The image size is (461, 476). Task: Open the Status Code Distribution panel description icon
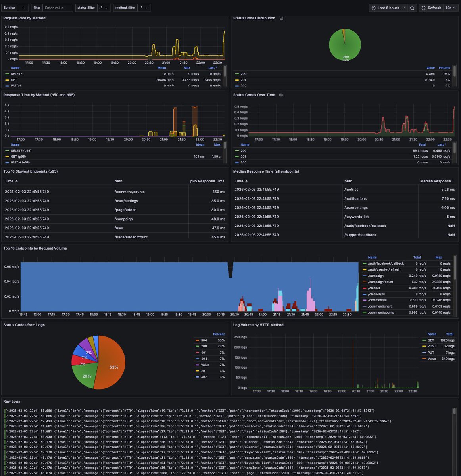click(281, 18)
